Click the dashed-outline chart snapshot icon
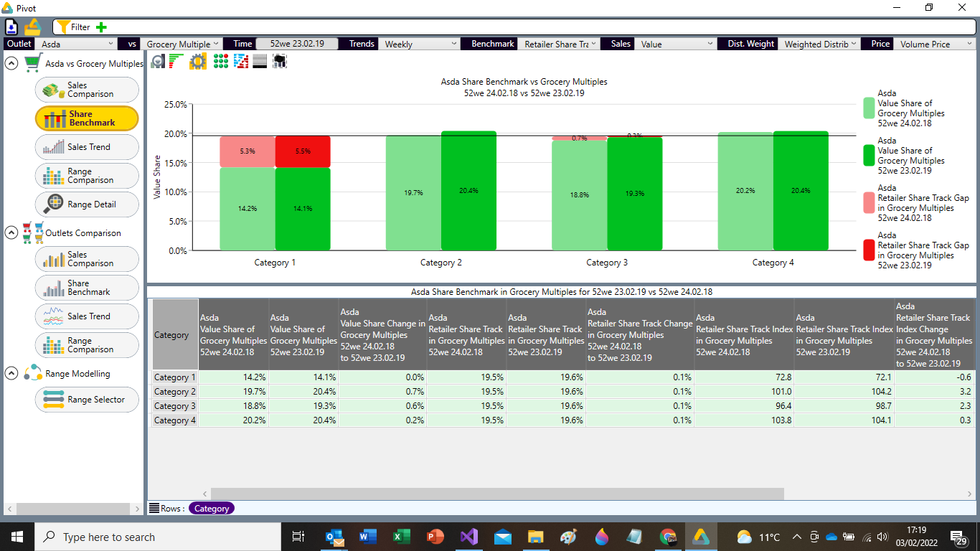This screenshot has width=980, height=551. [x=280, y=62]
